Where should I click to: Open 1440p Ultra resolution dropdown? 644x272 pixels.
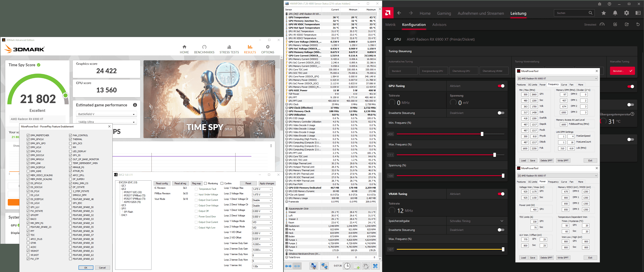pyautogui.click(x=106, y=122)
